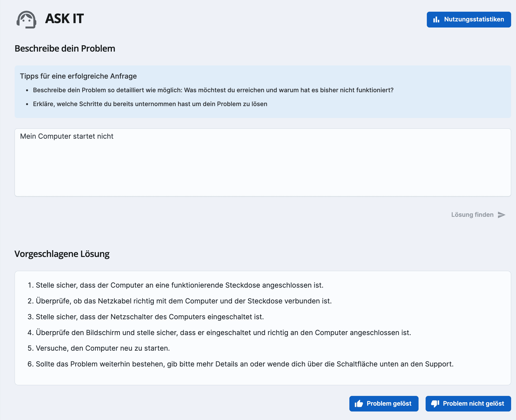
Task: Click Lösung finden to request a solution
Action: [472, 215]
